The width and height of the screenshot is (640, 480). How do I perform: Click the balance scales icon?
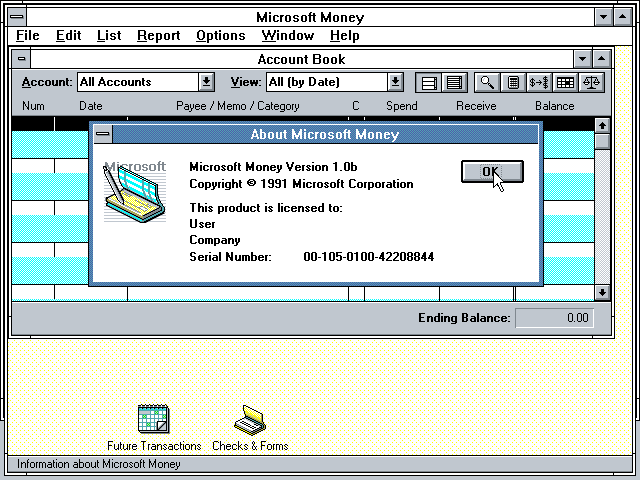point(591,82)
